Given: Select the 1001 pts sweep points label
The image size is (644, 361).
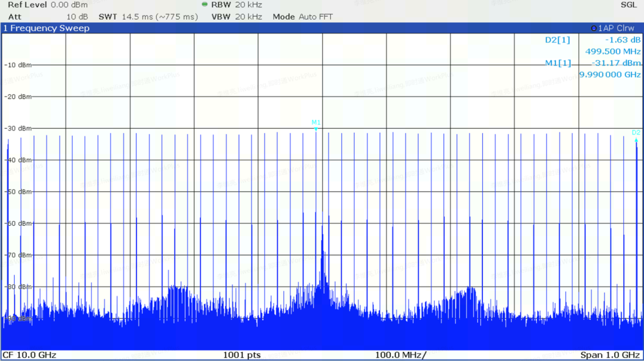Looking at the screenshot, I should click(241, 355).
